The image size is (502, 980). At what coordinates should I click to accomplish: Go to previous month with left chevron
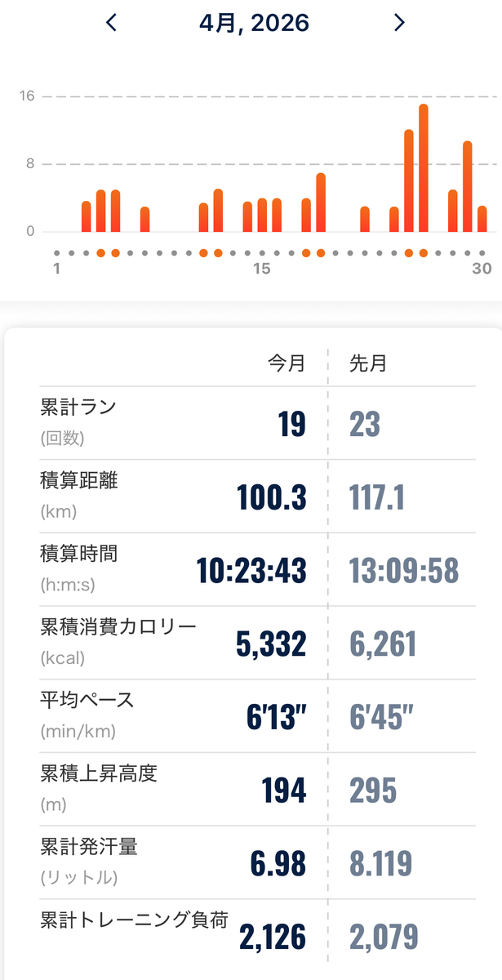[x=112, y=23]
